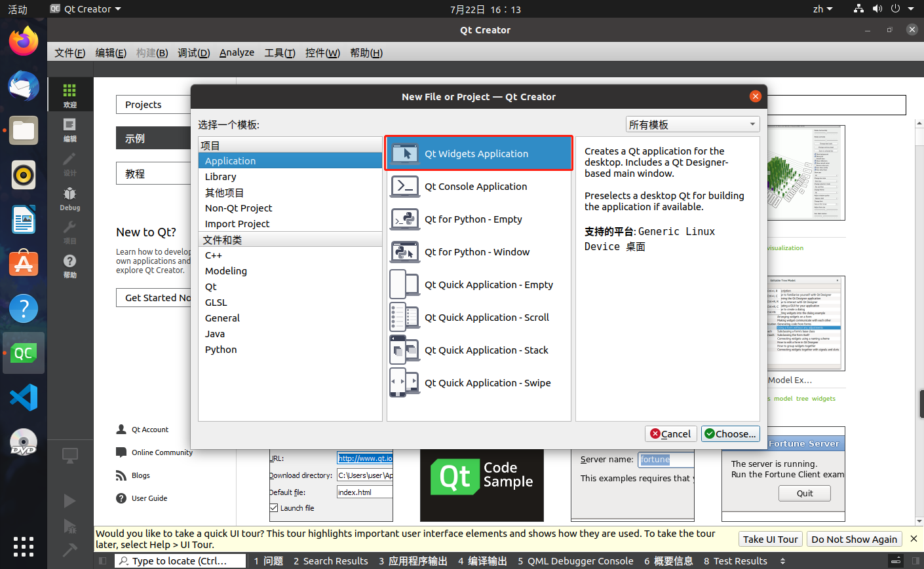
Task: Open the Projects tab on Welcome page
Action: click(153, 105)
